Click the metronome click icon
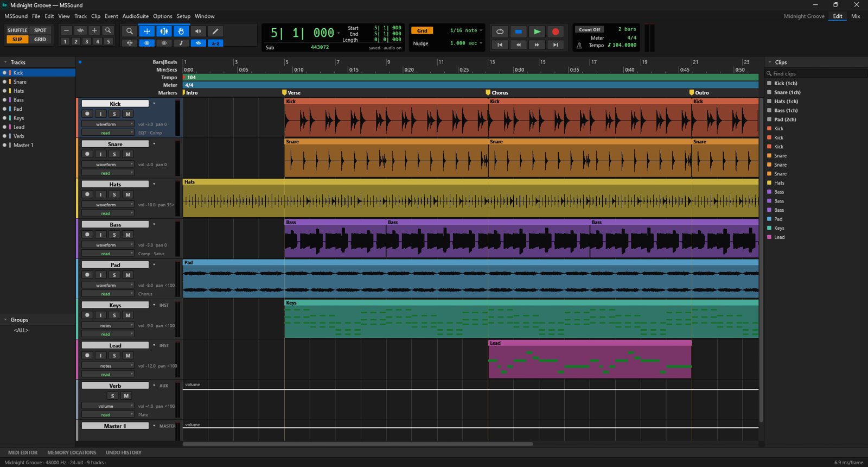868x467 pixels. point(579,45)
